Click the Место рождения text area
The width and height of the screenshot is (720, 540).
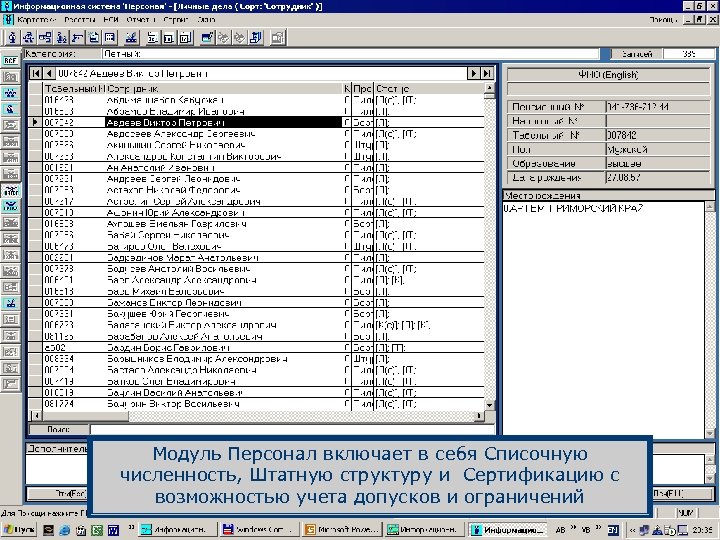click(x=604, y=319)
